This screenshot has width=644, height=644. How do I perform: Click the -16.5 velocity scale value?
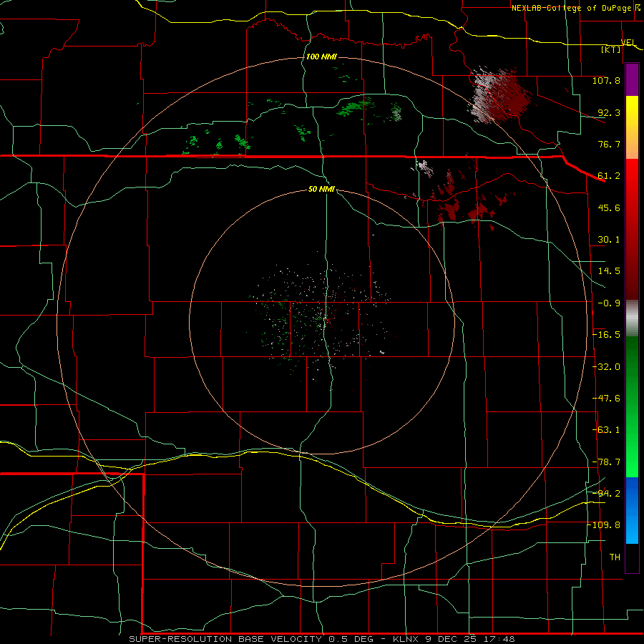606,335
